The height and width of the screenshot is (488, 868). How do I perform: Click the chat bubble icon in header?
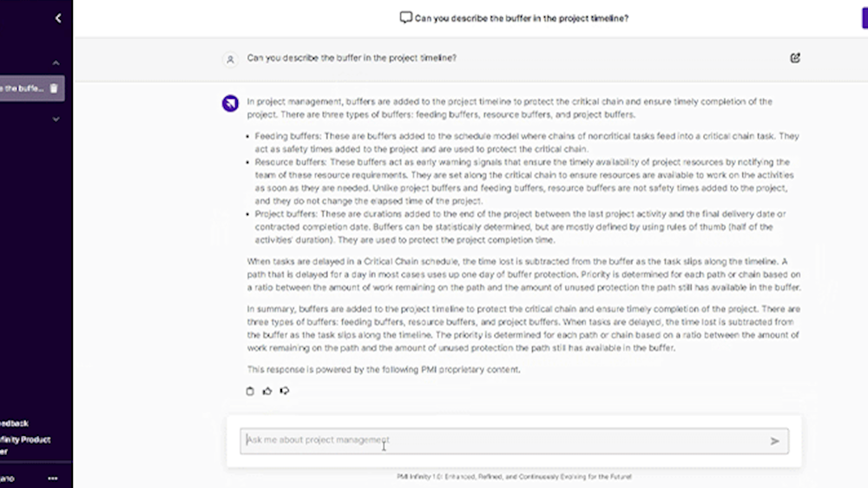tap(405, 17)
